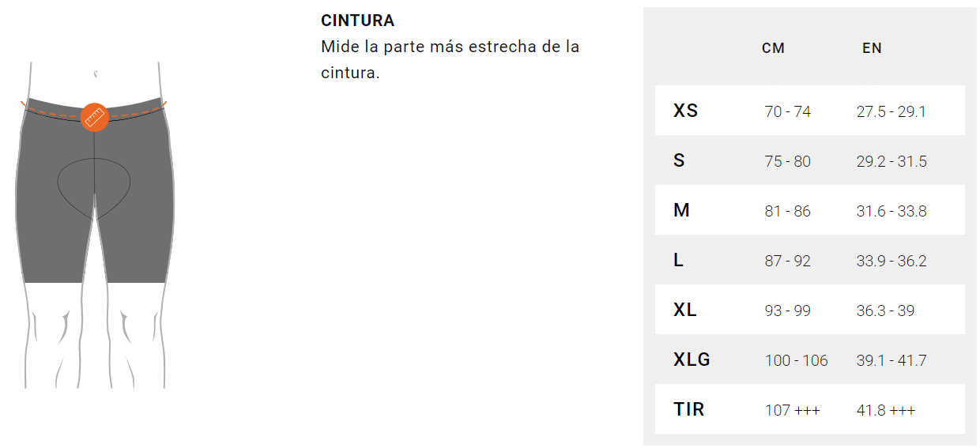Click the TIR size row label
The height and width of the screenshot is (448, 980).
point(688,409)
